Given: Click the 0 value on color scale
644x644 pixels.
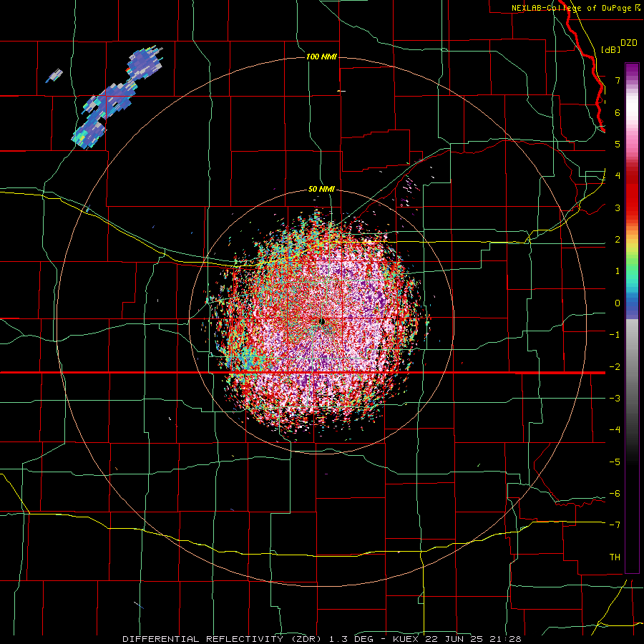Looking at the screenshot, I should tap(618, 303).
